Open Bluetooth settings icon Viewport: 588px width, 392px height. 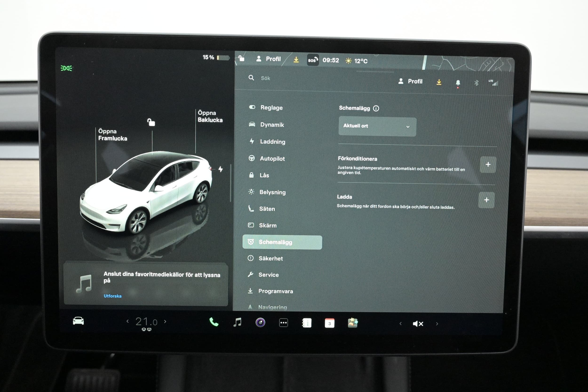pyautogui.click(x=476, y=83)
